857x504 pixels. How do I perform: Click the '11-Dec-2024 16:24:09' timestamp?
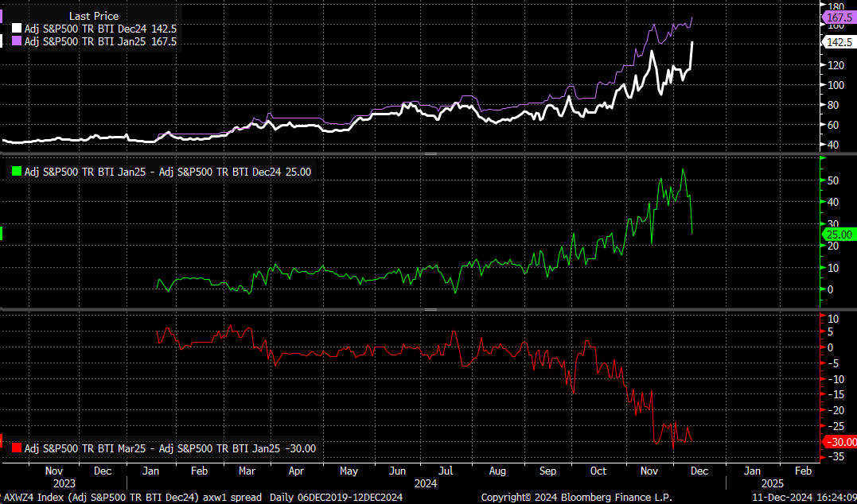coord(804,498)
